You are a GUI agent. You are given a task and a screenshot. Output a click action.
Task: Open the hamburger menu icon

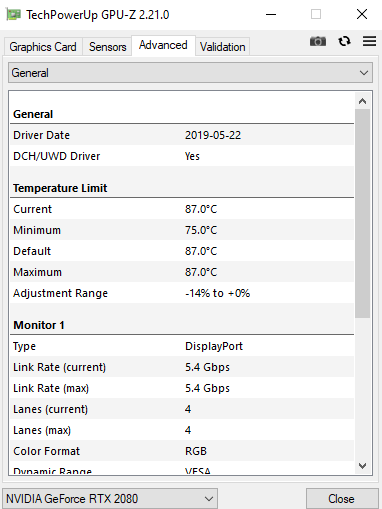(369, 41)
